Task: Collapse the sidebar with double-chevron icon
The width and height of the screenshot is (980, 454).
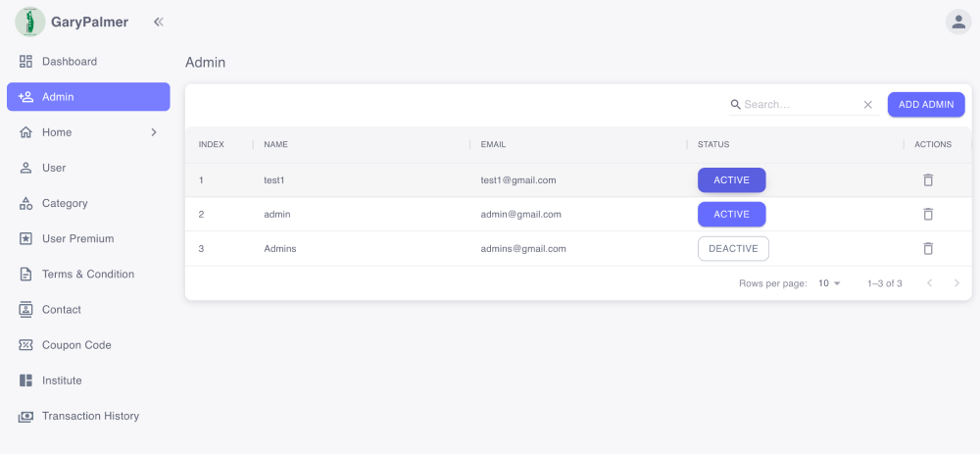Action: click(x=159, y=22)
